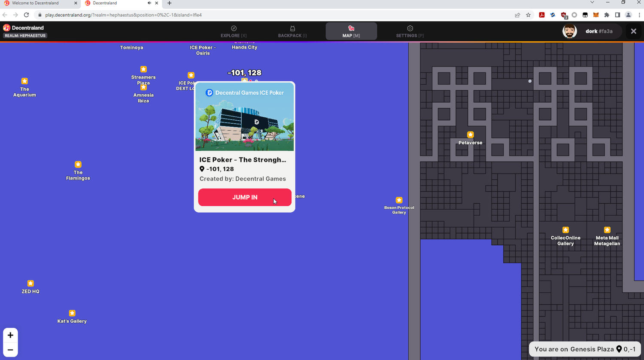Screen dimensions: 644x360
Task: Click CollecOnline Gallery star marker
Action: (x=566, y=230)
